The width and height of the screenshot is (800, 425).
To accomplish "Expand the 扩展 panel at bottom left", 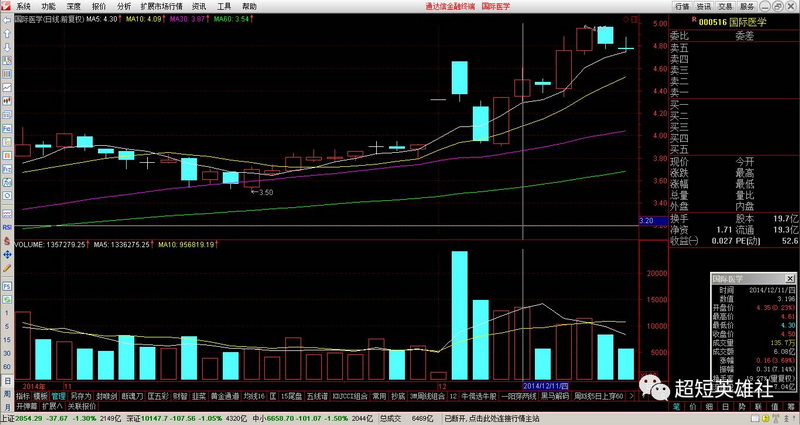I will [50, 407].
